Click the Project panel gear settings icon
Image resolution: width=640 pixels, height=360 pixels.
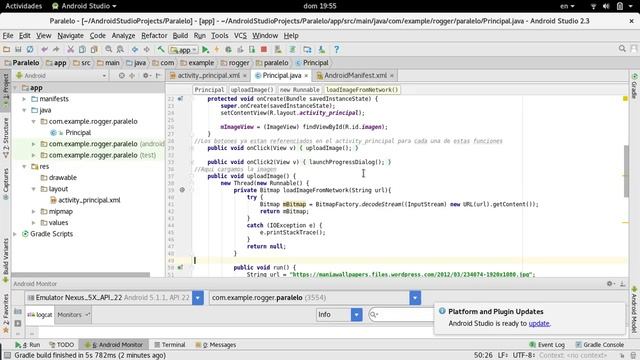coord(146,76)
